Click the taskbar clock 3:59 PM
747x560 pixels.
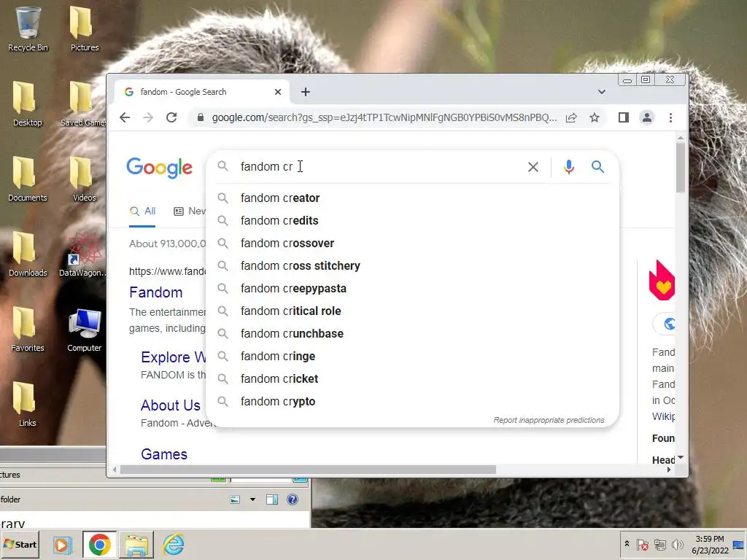709,545
